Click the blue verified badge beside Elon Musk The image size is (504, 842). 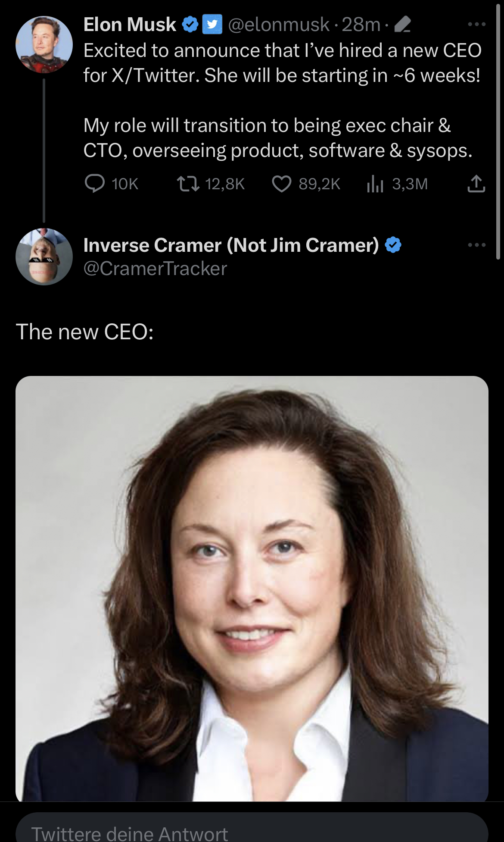click(x=190, y=25)
